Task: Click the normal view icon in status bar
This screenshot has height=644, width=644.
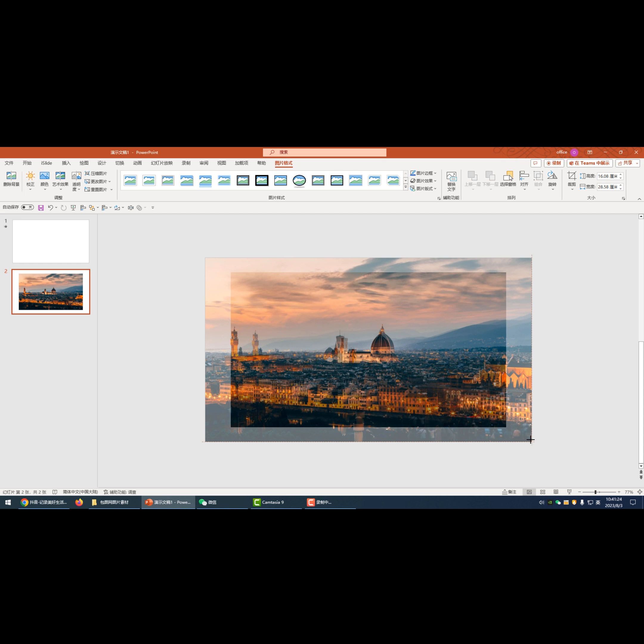Action: point(529,492)
